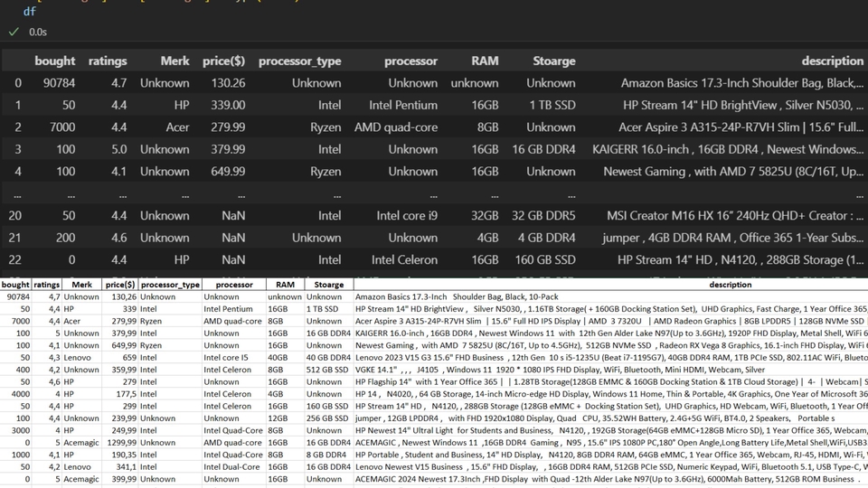Screen dimensions: 868x488
Task: Click the 0.0s execution time label
Action: (x=38, y=33)
